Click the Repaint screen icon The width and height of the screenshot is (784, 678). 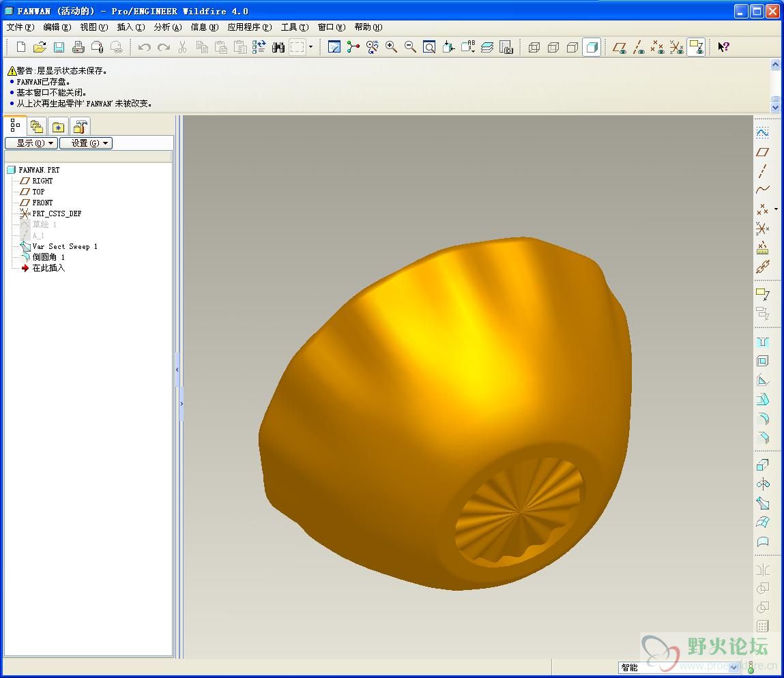pyautogui.click(x=334, y=47)
